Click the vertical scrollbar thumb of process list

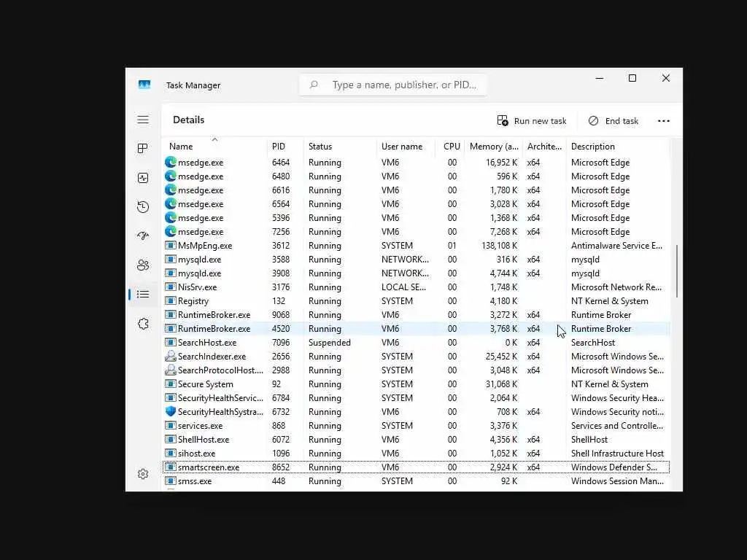(x=676, y=271)
